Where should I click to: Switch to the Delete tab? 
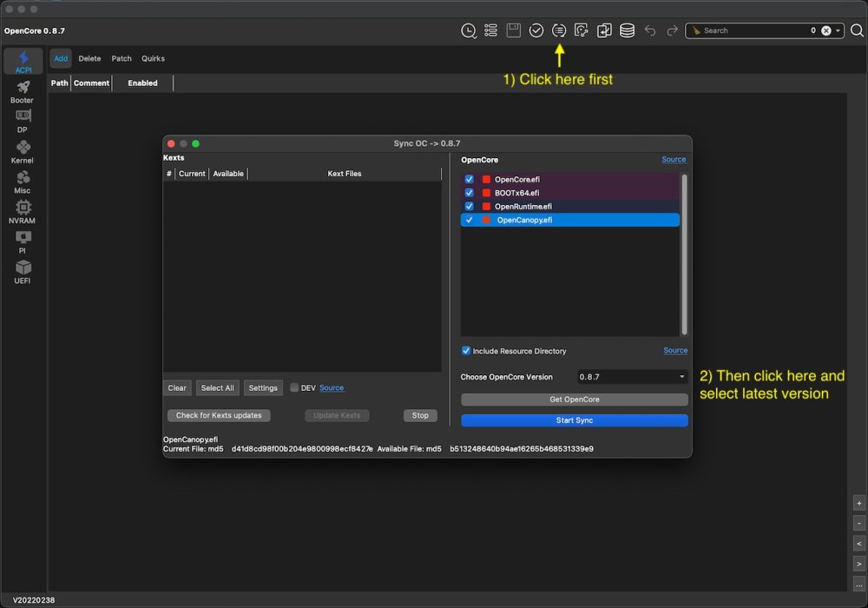(x=89, y=58)
